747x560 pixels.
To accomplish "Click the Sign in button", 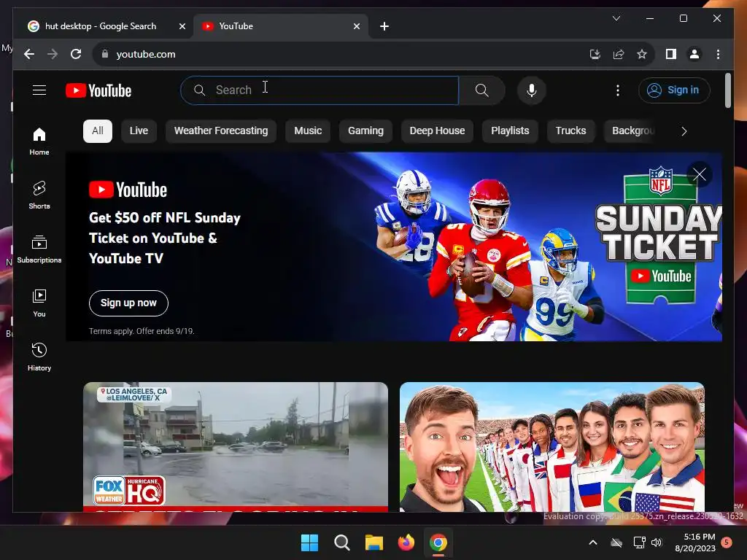I will [674, 90].
